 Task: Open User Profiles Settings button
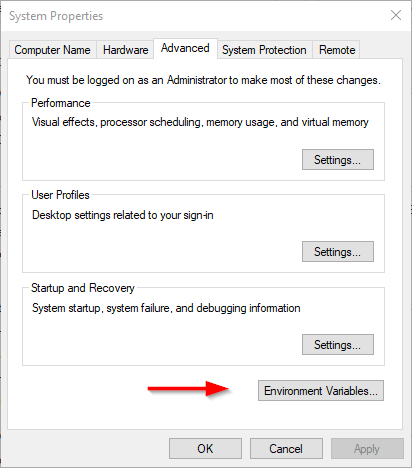coord(338,252)
